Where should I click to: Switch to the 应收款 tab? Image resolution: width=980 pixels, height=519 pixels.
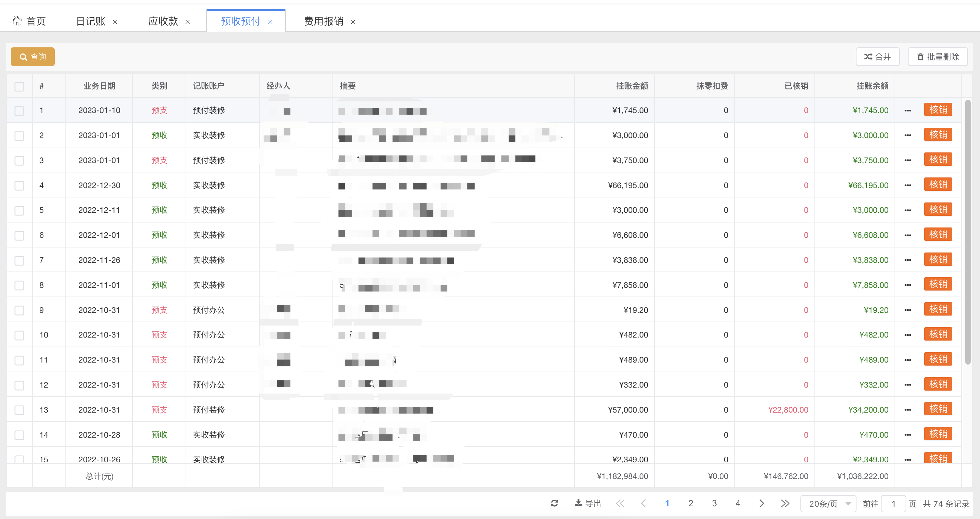tap(163, 21)
